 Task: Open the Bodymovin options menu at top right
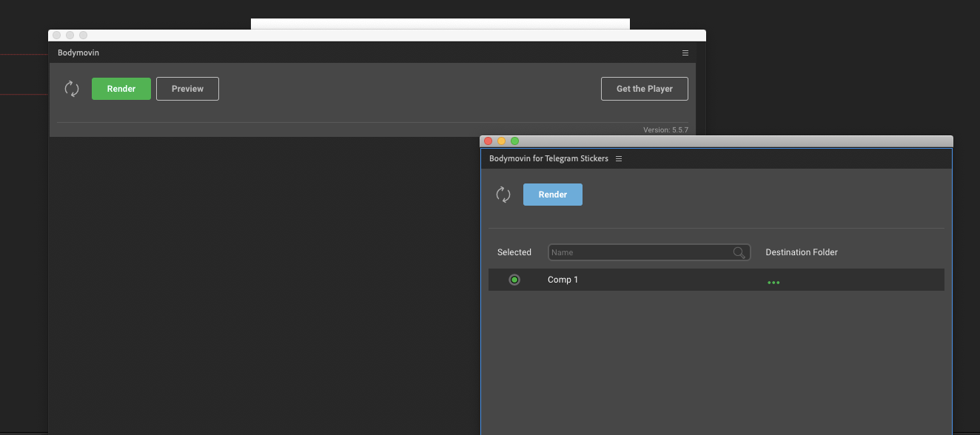(x=685, y=53)
